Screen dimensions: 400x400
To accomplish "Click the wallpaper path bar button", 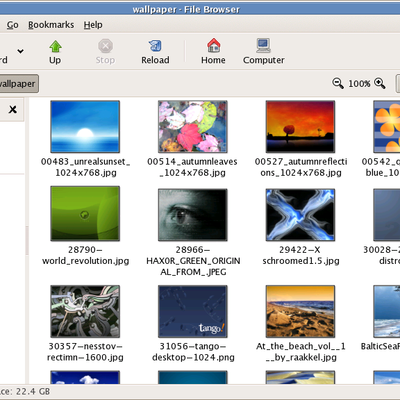I will click(18, 83).
